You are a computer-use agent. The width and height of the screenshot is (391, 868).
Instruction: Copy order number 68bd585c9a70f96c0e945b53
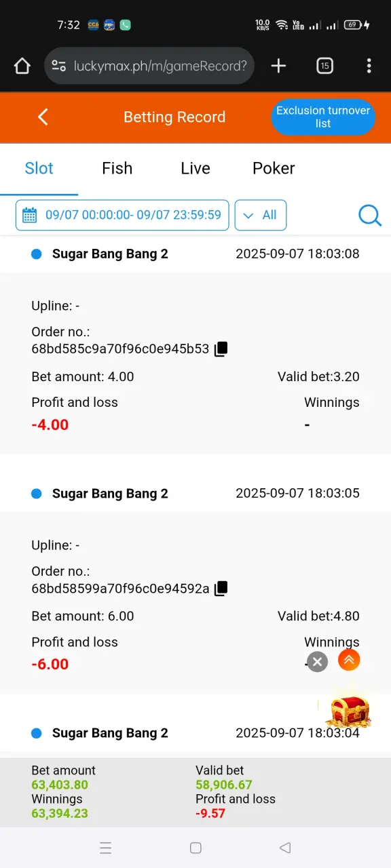pos(221,349)
